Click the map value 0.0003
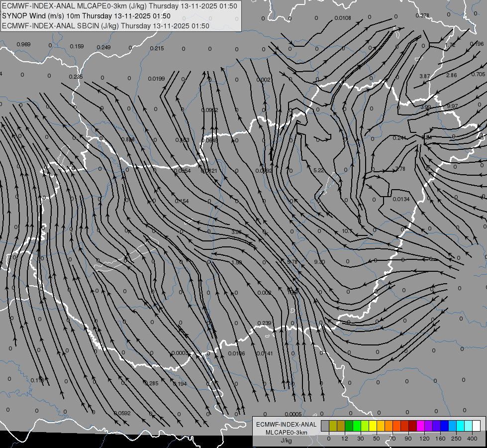The image size is (487, 448). point(180,353)
